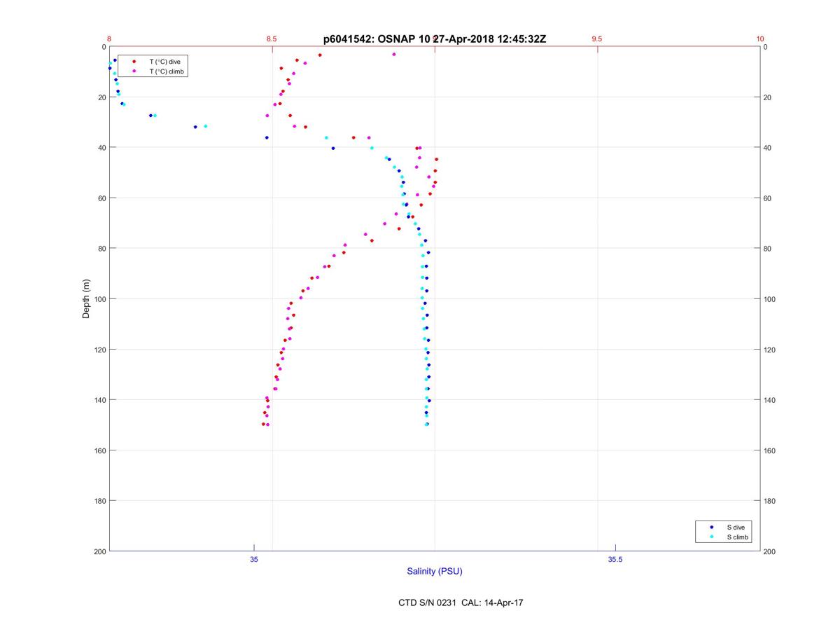The image size is (840, 620).
Task: Click the salinity tick label 35
Action: point(254,559)
